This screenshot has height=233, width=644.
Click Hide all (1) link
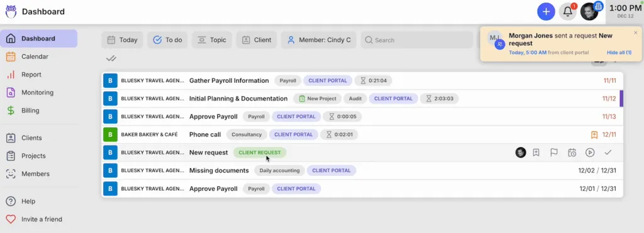point(619,53)
